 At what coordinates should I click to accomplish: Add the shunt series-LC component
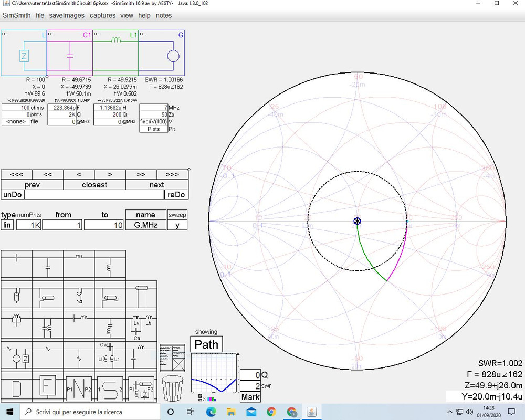pyautogui.click(x=110, y=325)
